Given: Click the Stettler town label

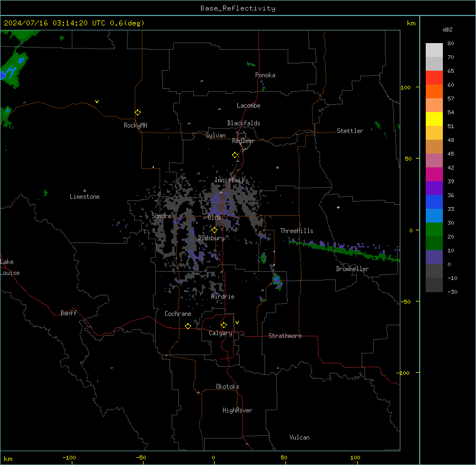Looking at the screenshot, I should coord(350,131).
